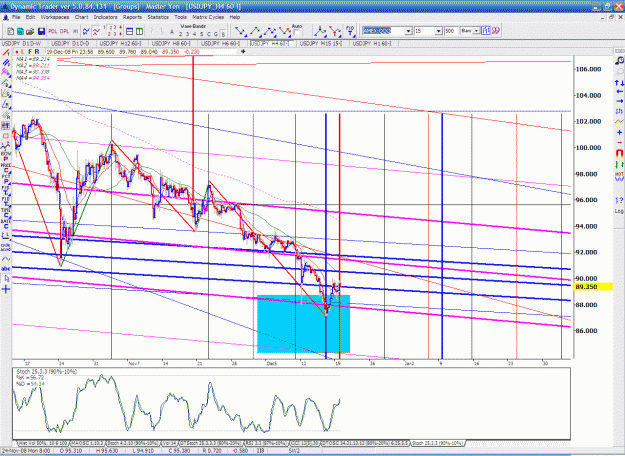Click the vertical split window layout icon
This screenshot has width=625, height=456.
click(x=140, y=31)
